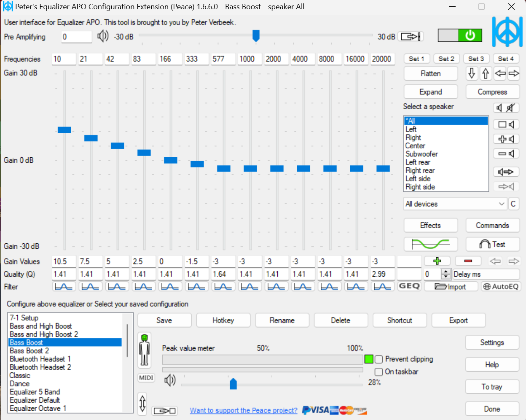
Task: Click the arrow-to-box icon at bottom
Action: tap(164, 410)
